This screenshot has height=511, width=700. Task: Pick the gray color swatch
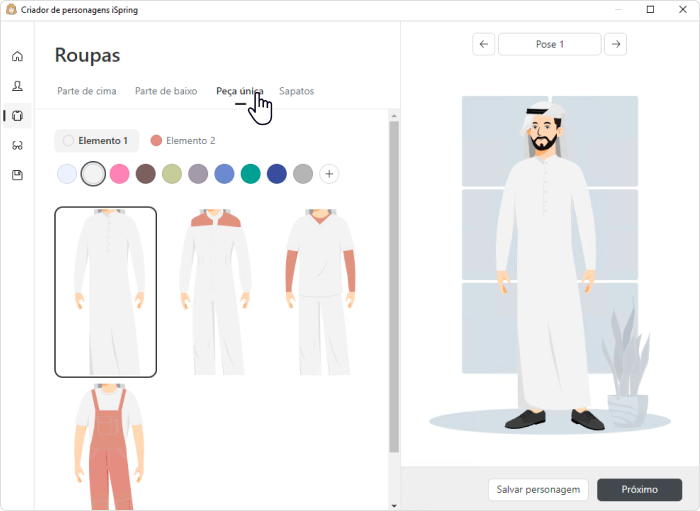[x=303, y=174]
